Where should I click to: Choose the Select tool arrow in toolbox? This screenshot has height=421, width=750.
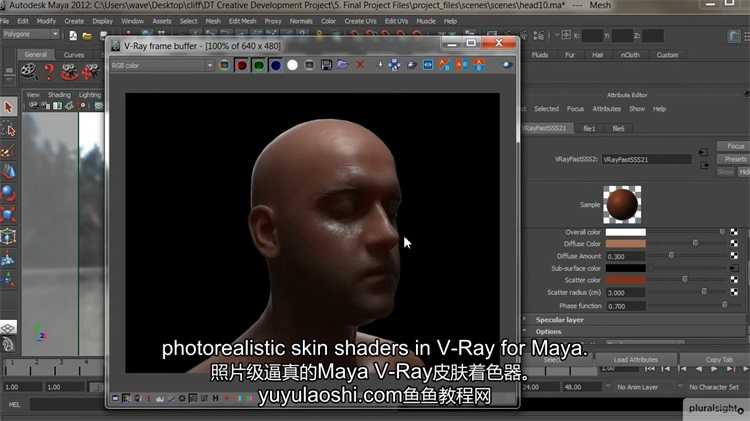[x=9, y=107]
